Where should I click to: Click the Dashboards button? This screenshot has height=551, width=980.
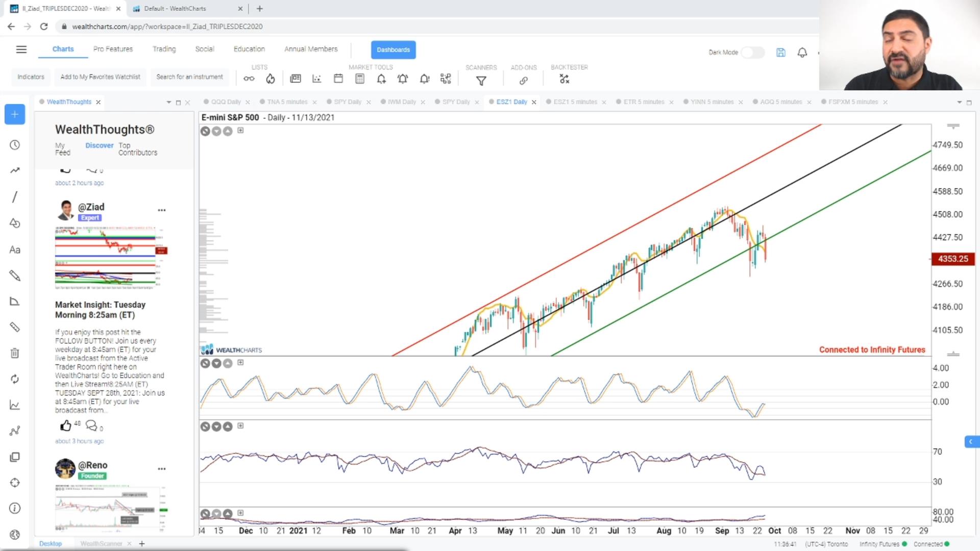393,49
